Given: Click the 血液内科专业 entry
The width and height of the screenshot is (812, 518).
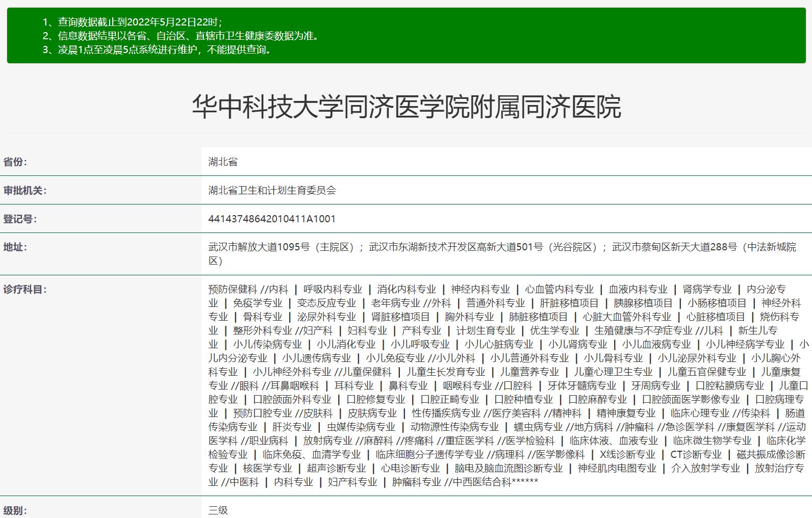Looking at the screenshot, I should pyautogui.click(x=638, y=290).
